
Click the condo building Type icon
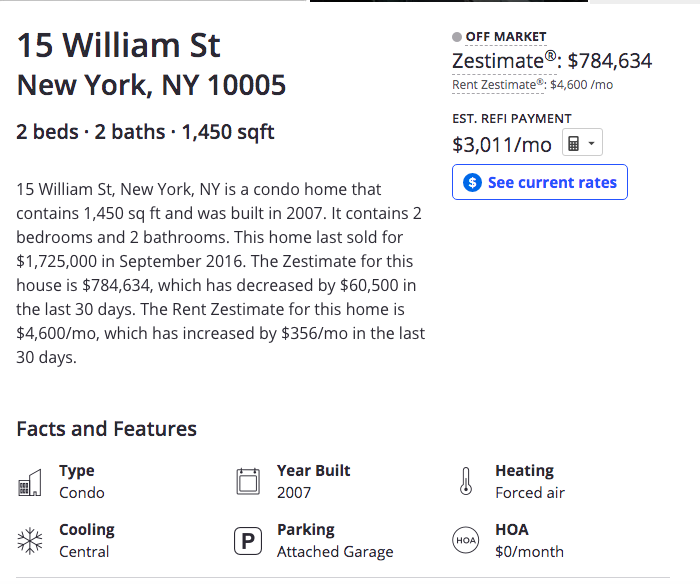(x=29, y=482)
